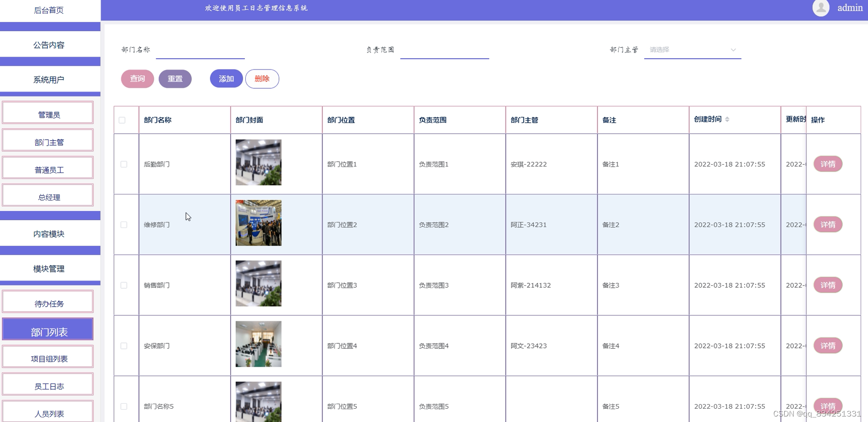Open the 安保部门 cover image thumbnail
This screenshot has width=868, height=422.
(x=258, y=344)
